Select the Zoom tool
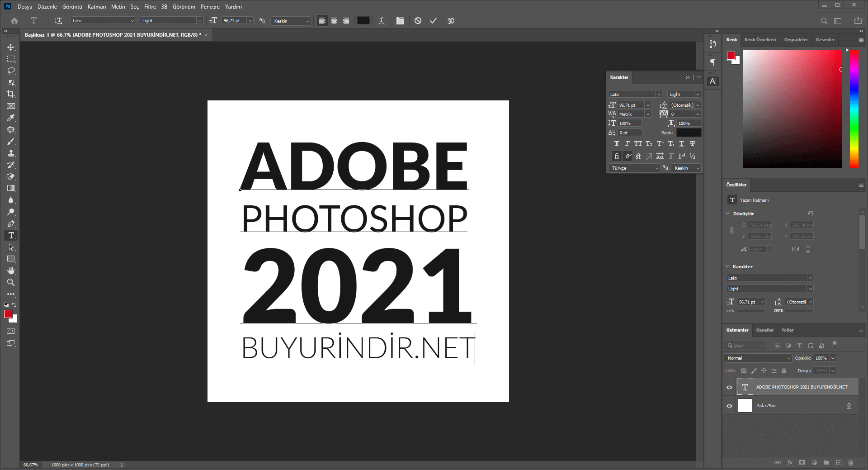The image size is (868, 470). [11, 282]
